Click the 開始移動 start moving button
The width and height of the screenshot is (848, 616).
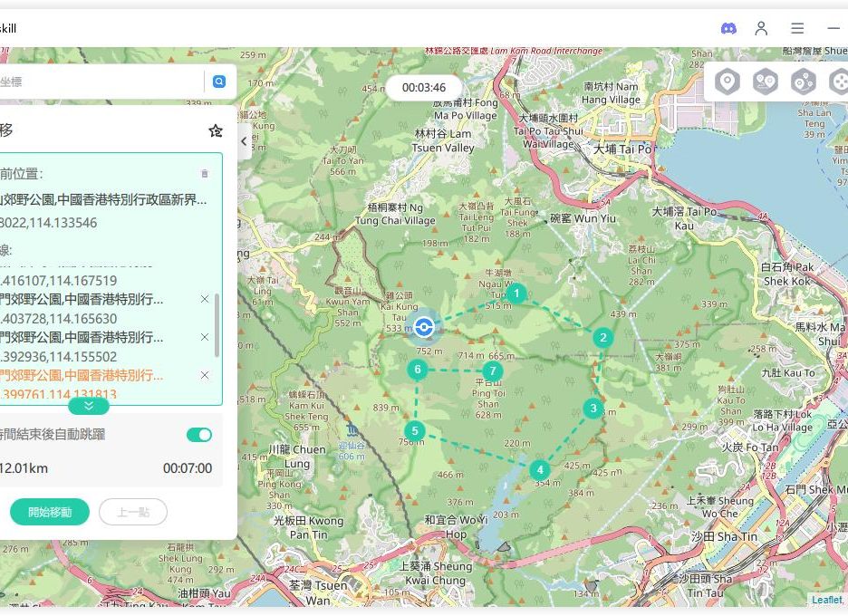pos(49,512)
